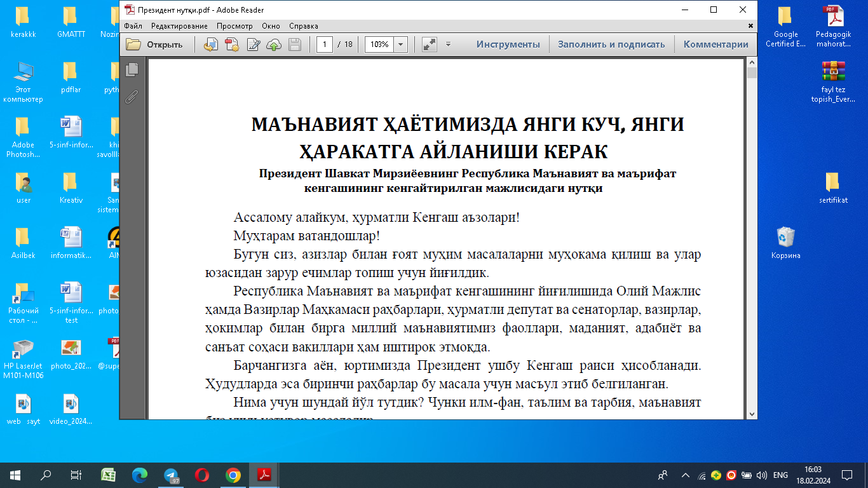Open the Файл menu
Screen dimensions: 868x488
coord(133,26)
